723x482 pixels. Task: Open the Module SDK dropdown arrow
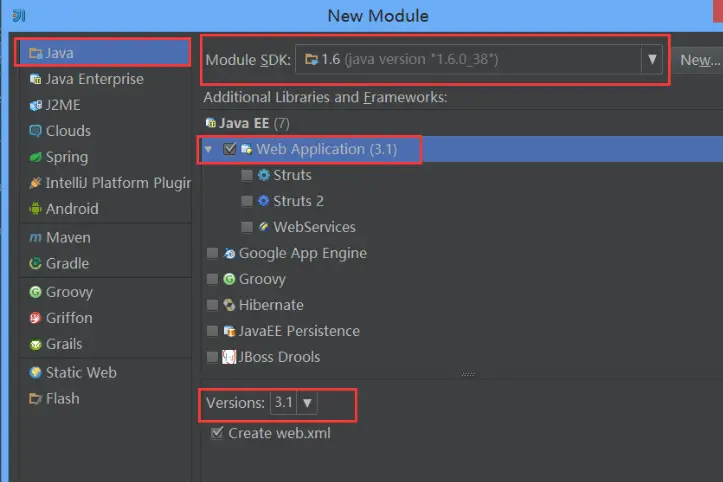coord(652,60)
